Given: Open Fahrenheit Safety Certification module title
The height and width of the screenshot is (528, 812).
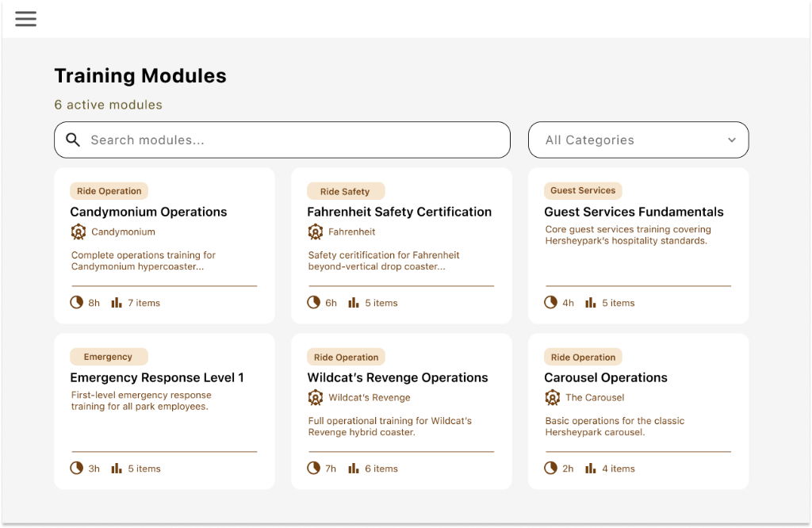Looking at the screenshot, I should (x=400, y=212).
